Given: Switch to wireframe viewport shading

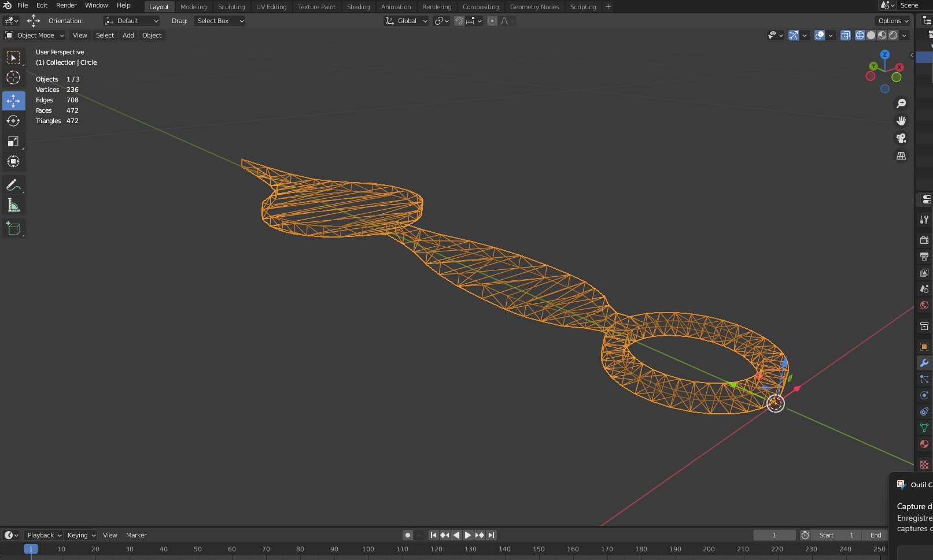Looking at the screenshot, I should (860, 35).
